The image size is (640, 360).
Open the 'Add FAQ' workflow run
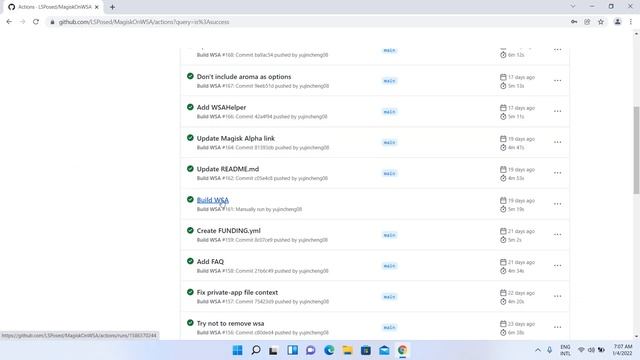pos(210,262)
